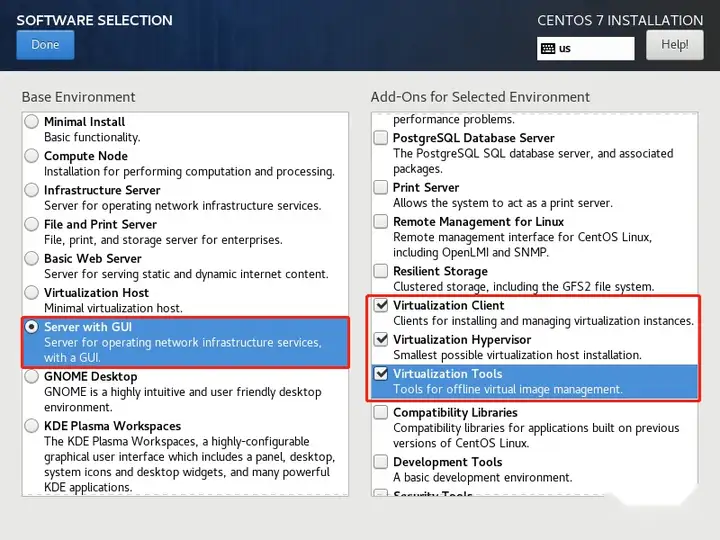The image size is (720, 540).
Task: Enable PostgreSQL Database Server checkbox
Action: [x=381, y=138]
